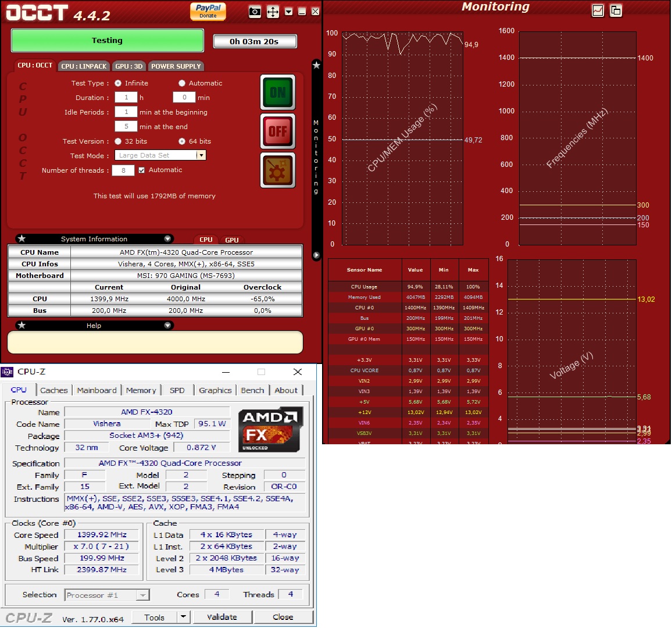Click the CPU/MEM Usage graph
This screenshot has width=672, height=628.
tap(402, 138)
